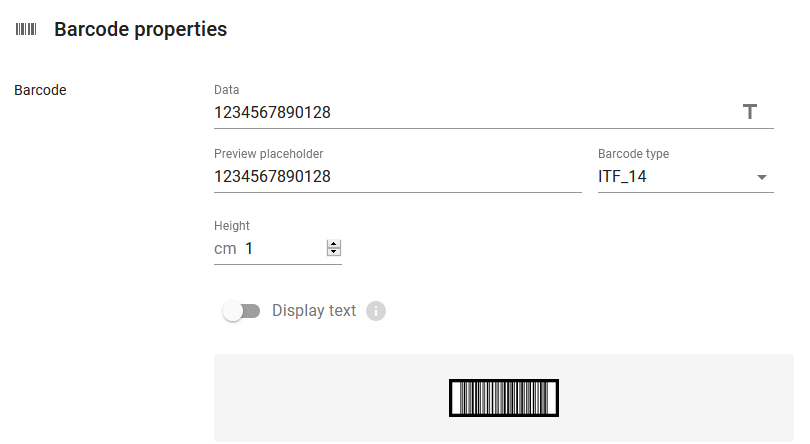The image size is (810, 444).
Task: Click the Display text info icon
Action: (376, 311)
